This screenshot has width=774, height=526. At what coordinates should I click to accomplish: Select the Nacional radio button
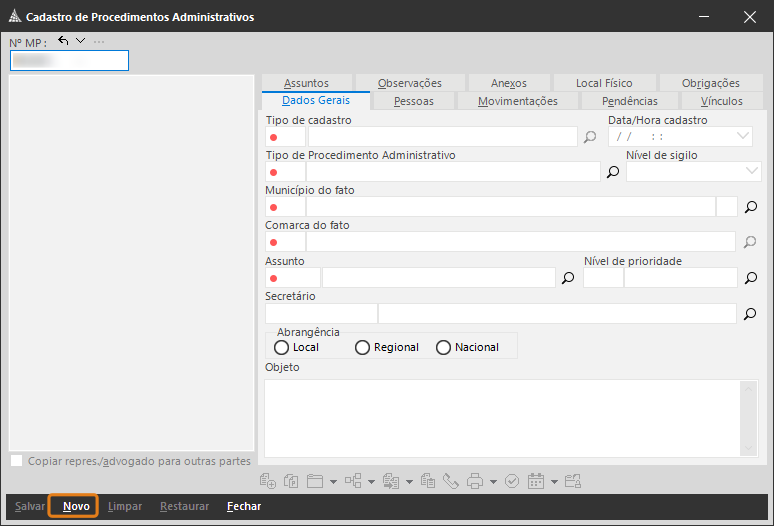pyautogui.click(x=443, y=347)
